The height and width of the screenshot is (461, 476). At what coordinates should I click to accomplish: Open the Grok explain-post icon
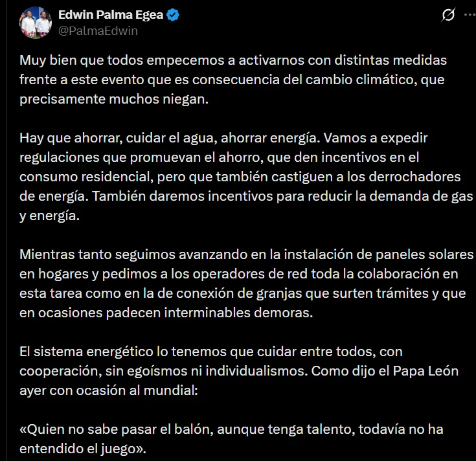point(448,14)
